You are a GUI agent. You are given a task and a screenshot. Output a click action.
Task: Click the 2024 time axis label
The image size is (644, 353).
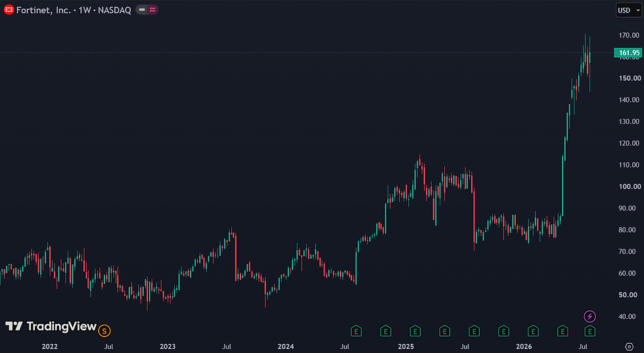(285, 347)
